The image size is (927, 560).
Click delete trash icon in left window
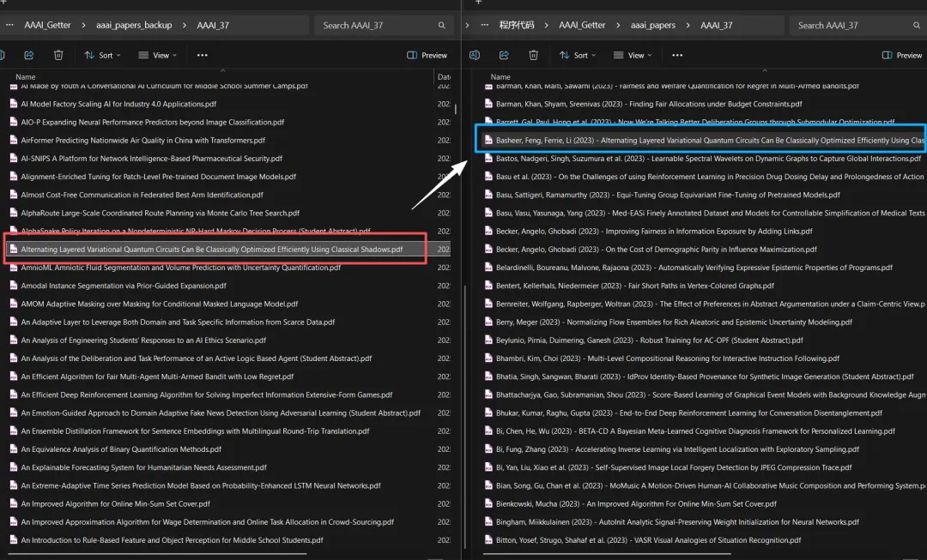58,55
